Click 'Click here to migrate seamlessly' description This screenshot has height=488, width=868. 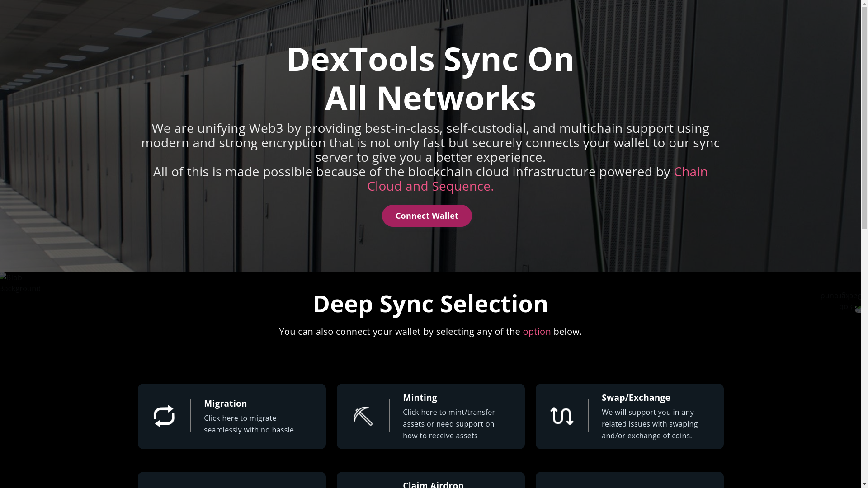pos(250,424)
